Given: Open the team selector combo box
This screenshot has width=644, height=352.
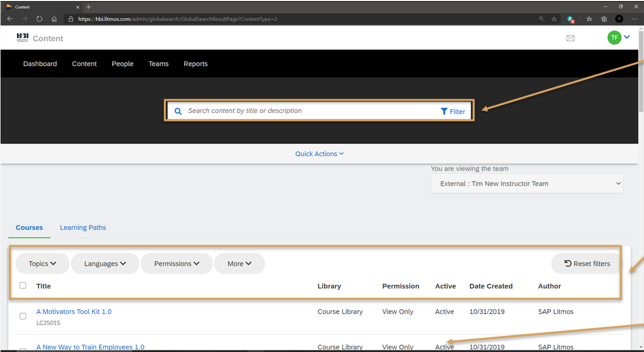Looking at the screenshot, I should (526, 184).
